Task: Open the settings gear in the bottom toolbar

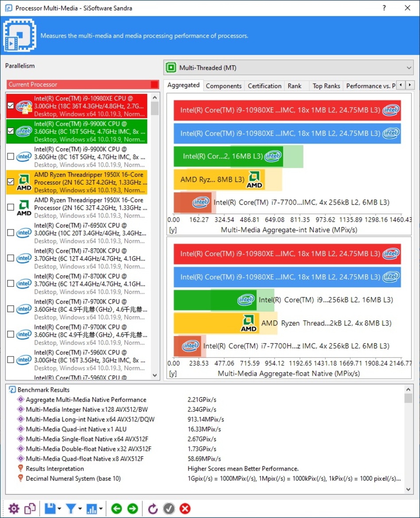Action: click(x=14, y=508)
